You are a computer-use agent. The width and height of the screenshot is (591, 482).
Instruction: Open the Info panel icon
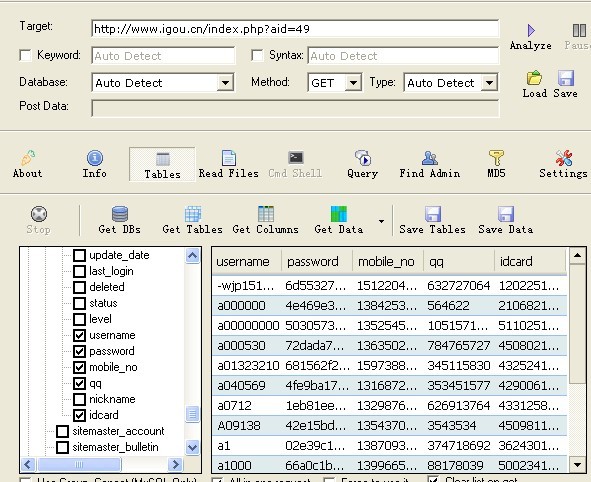point(95,158)
